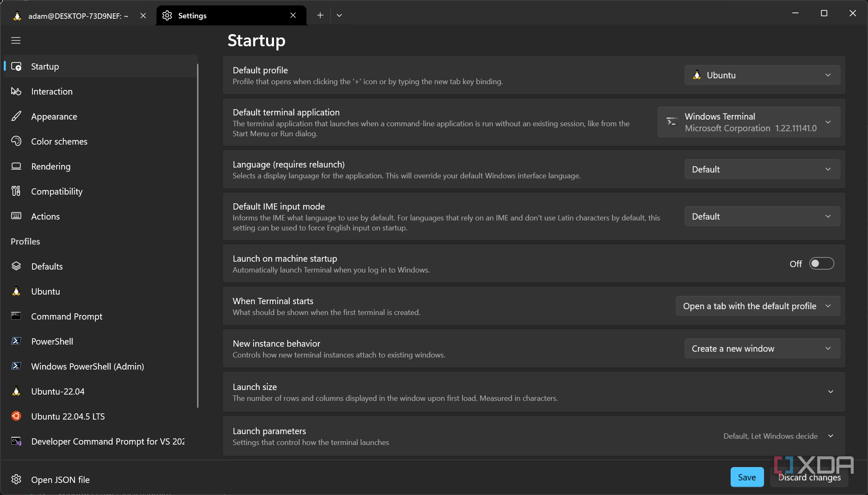Click the Actions keyboard icon
Image resolution: width=868 pixels, height=495 pixels.
tap(16, 216)
